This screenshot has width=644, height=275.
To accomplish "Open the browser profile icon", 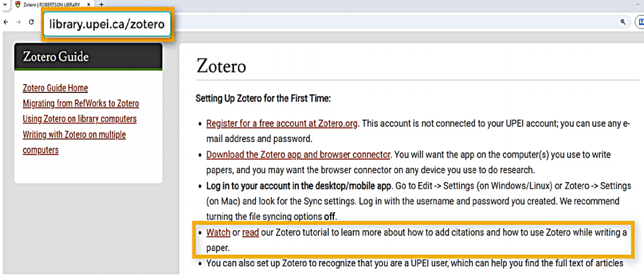I will point(640,21).
